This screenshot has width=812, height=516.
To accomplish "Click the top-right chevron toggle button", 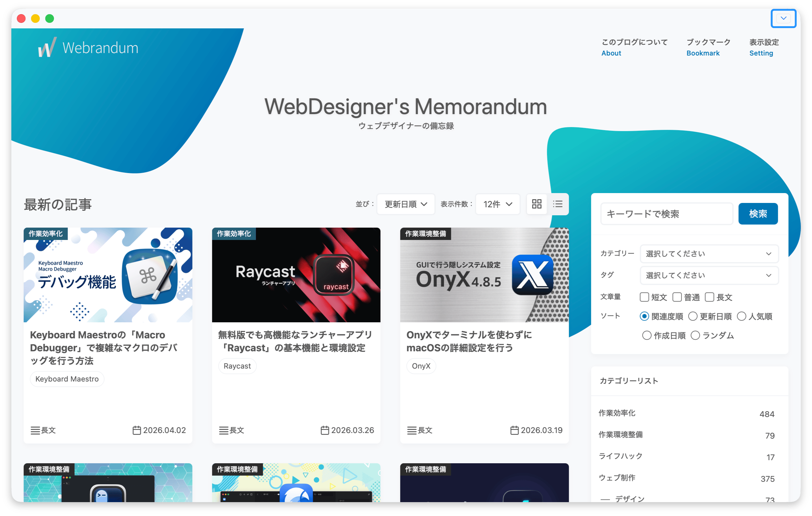I will click(783, 18).
